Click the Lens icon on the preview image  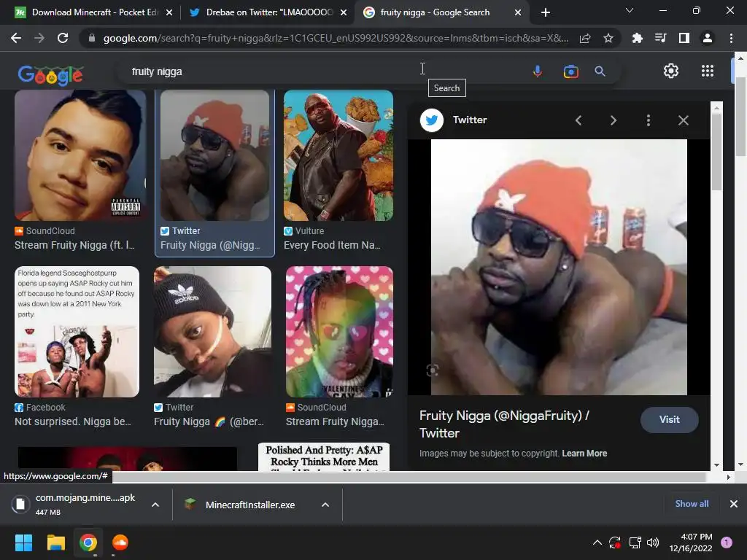coord(432,370)
